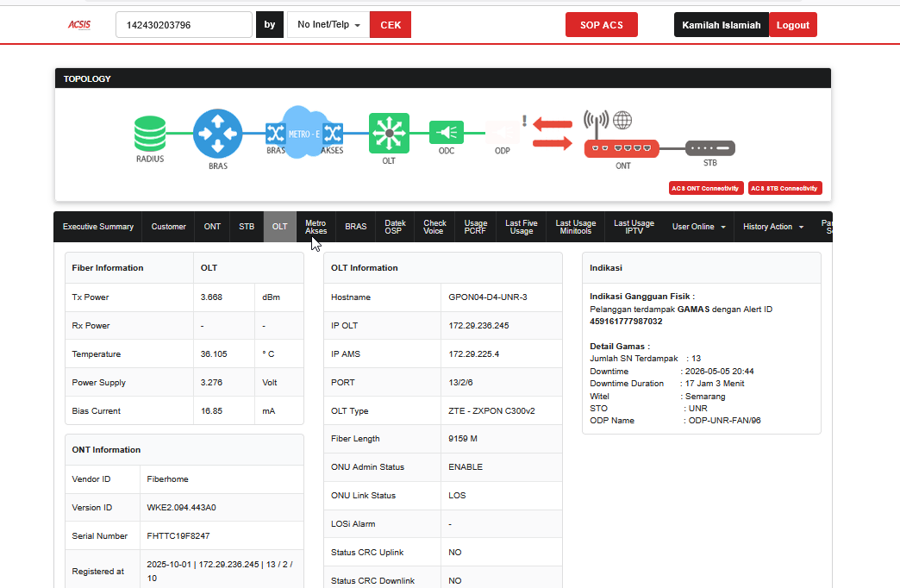
Task: Select the OLT node icon
Action: tap(389, 134)
